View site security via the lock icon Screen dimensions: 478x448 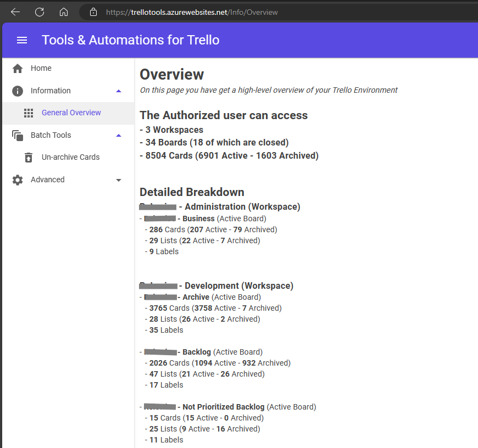[93, 12]
